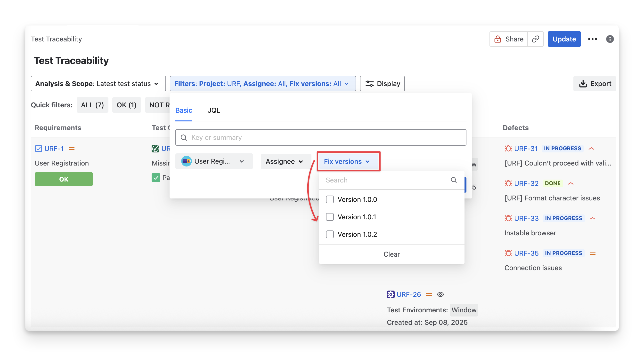Open the Analysis & Scope dropdown
Screen dimensions: 644x356
(x=98, y=84)
